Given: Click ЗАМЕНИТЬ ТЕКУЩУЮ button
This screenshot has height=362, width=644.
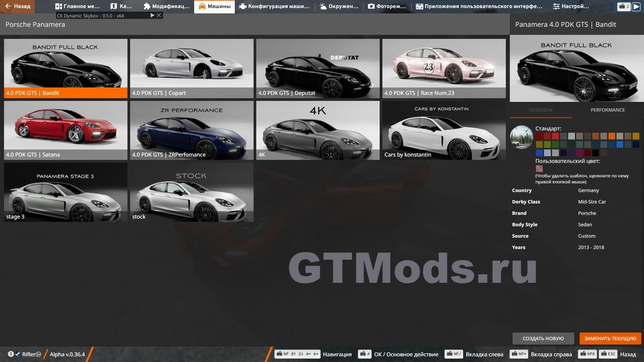Looking at the screenshot, I should [610, 338].
